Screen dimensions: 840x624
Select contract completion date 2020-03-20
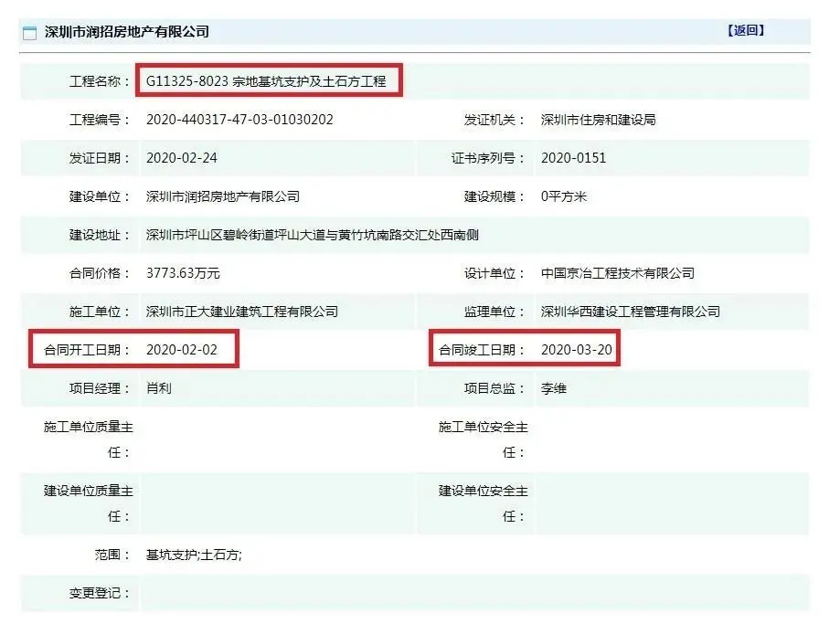pyautogui.click(x=577, y=350)
